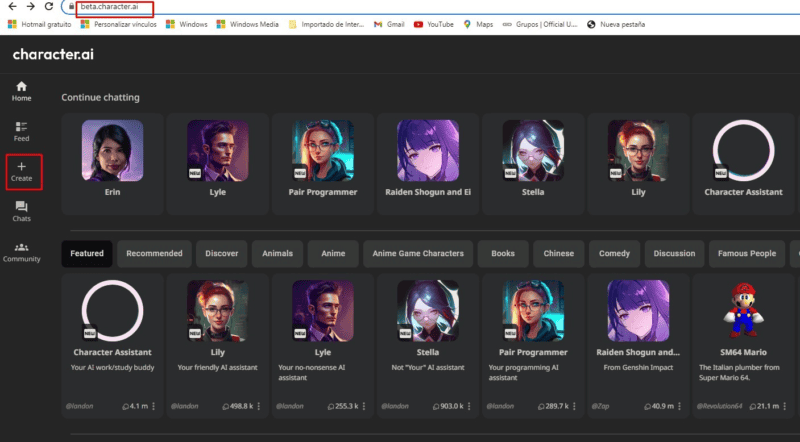Continue chatting with Raiden Shogun and Ei
800x442 pixels.
[428, 163]
